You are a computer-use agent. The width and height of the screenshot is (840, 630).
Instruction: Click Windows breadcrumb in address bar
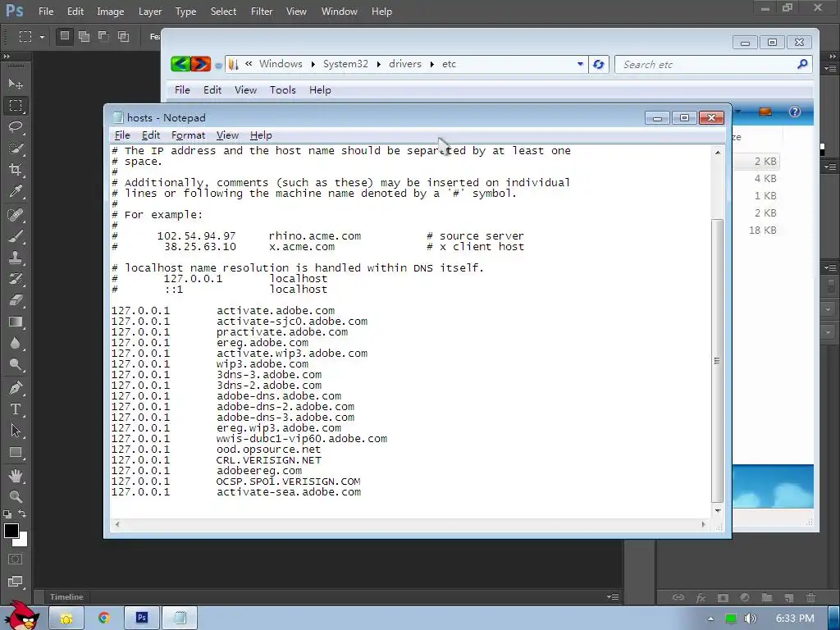[281, 64]
